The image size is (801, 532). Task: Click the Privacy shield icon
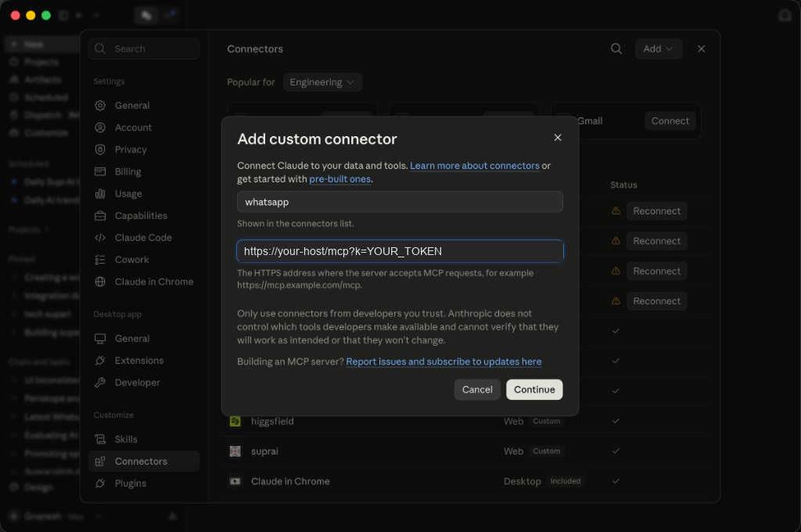coord(100,149)
